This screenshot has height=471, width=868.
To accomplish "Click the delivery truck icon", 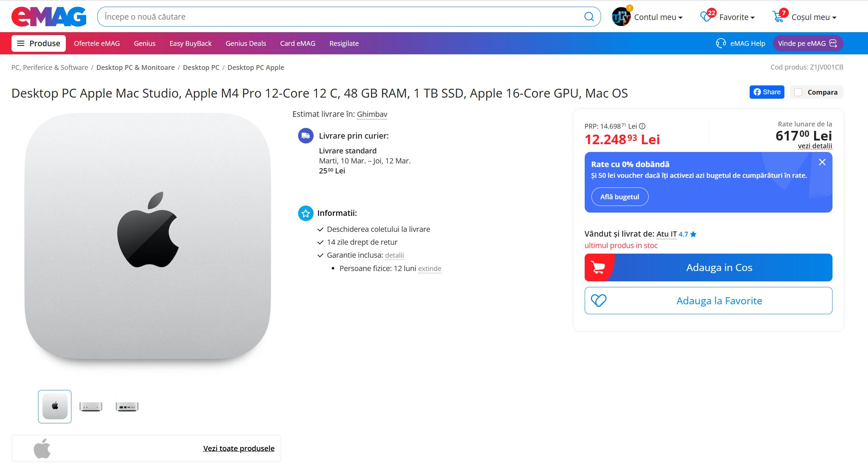I will (305, 136).
